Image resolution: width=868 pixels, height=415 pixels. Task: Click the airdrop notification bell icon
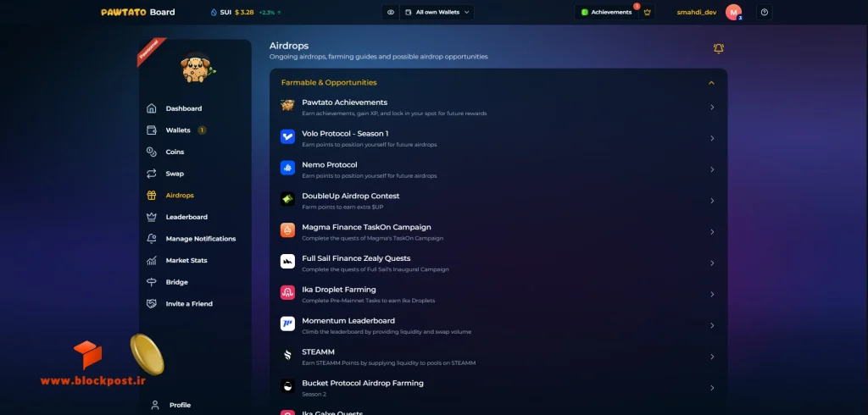coord(719,48)
